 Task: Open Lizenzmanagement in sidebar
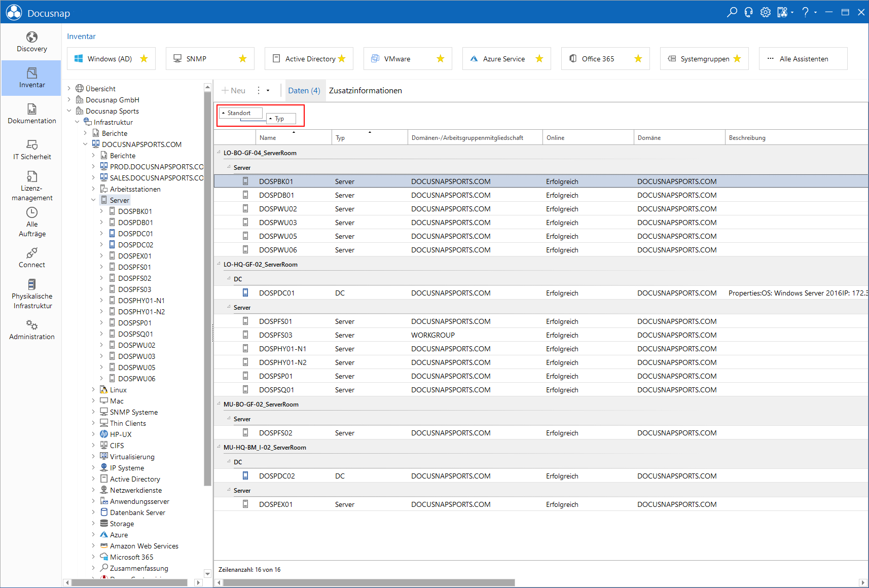tap(31, 186)
